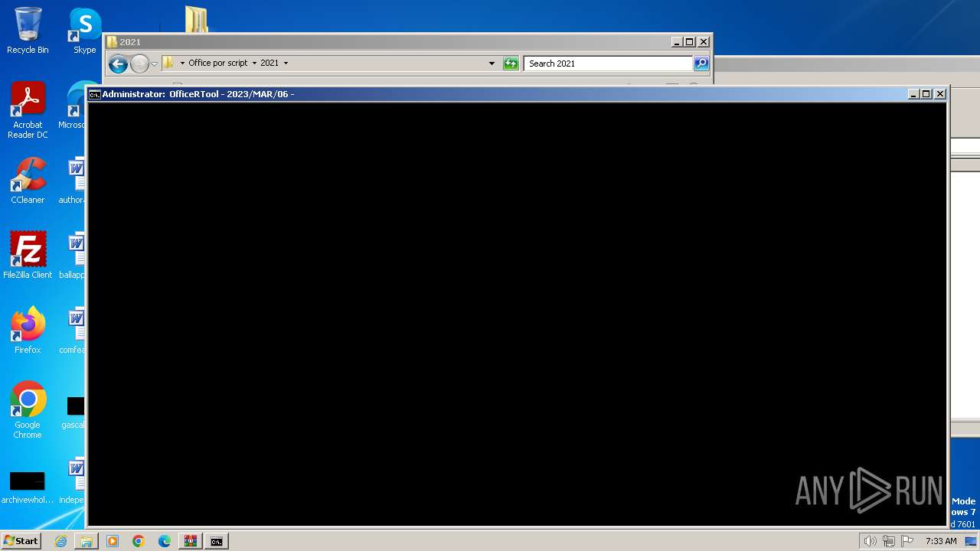Click Show desktop button at taskbar end
This screenshot has width=980, height=551.
tap(972, 541)
